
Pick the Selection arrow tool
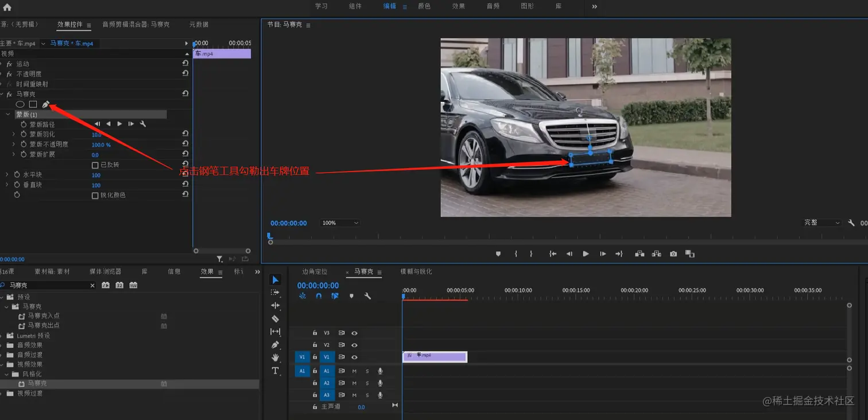tap(276, 280)
